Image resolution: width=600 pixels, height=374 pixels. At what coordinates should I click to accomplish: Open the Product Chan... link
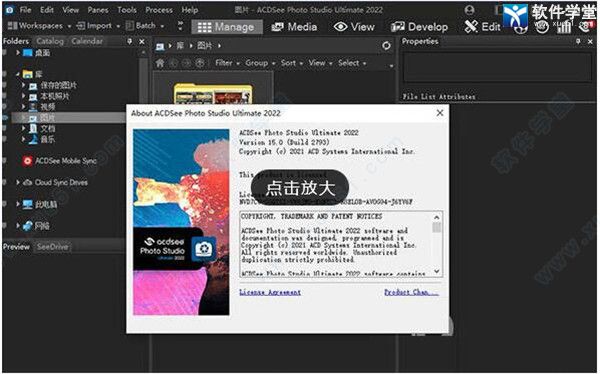[411, 292]
